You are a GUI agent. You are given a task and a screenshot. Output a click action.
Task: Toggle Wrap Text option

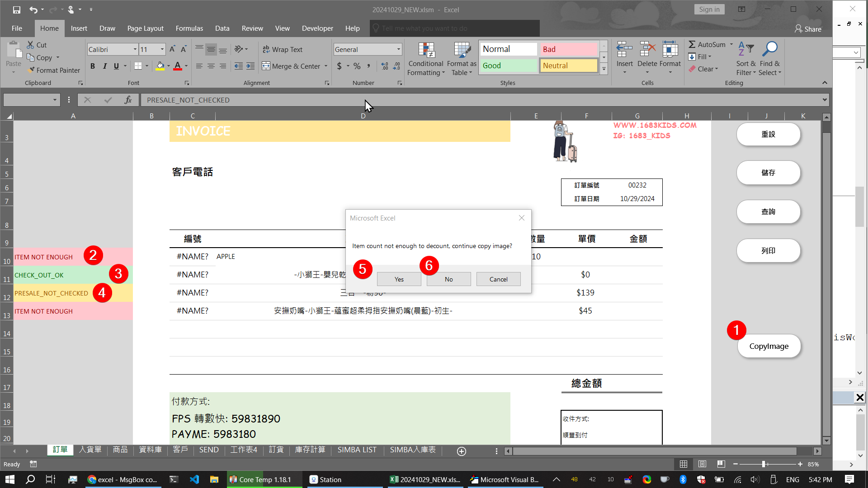click(283, 49)
